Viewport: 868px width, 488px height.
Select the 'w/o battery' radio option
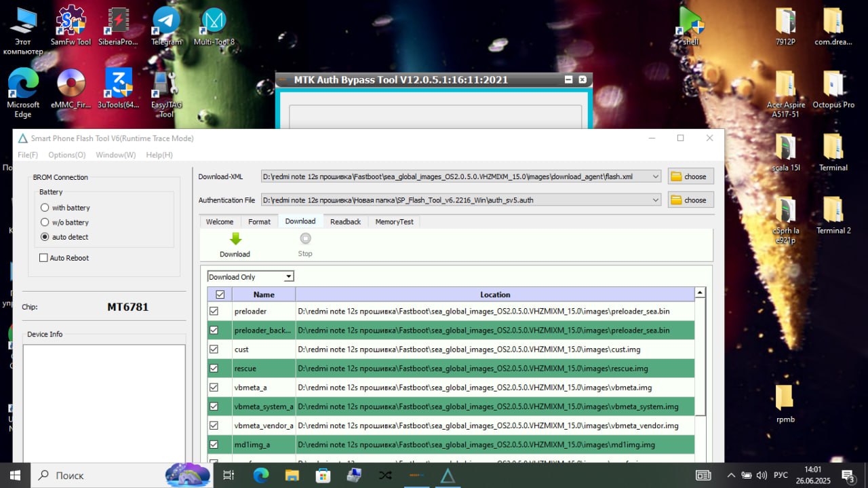coord(45,222)
